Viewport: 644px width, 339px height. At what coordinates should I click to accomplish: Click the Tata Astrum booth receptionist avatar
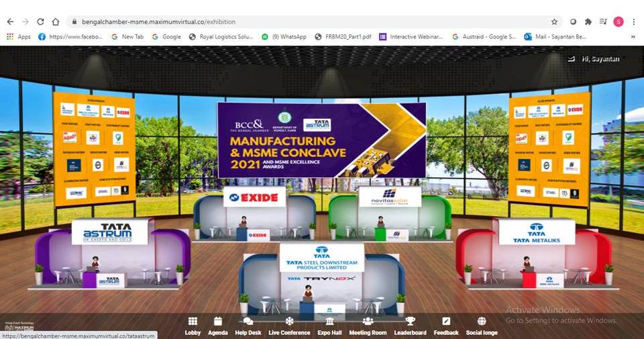[x=95, y=264]
